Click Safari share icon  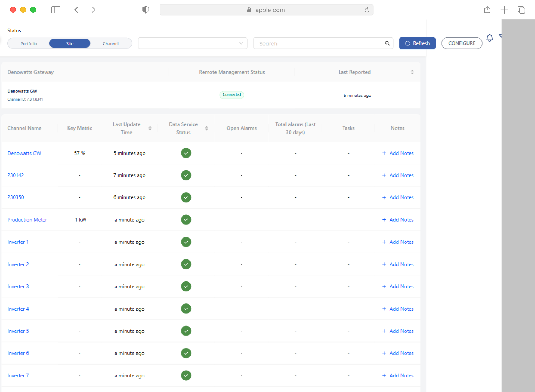[x=487, y=10]
